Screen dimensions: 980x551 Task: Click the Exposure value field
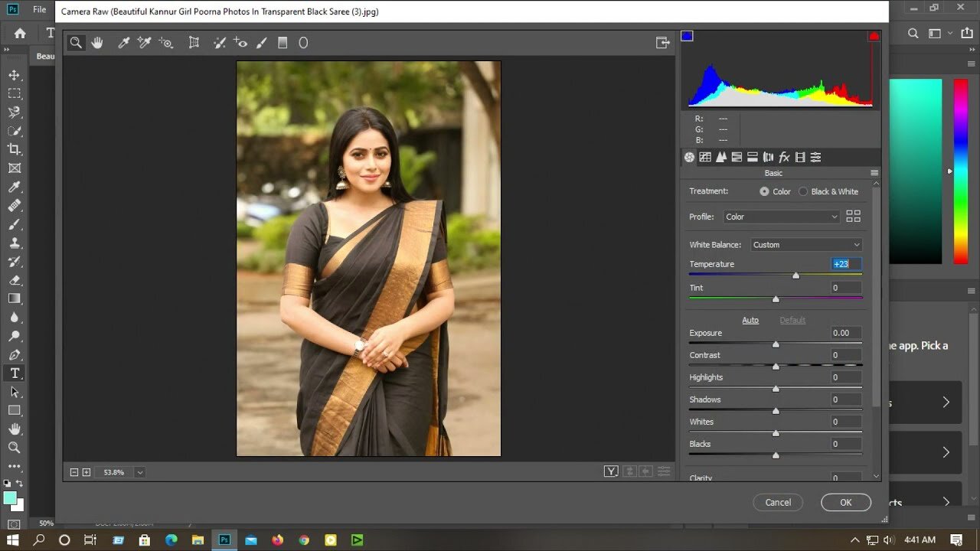[x=846, y=333]
